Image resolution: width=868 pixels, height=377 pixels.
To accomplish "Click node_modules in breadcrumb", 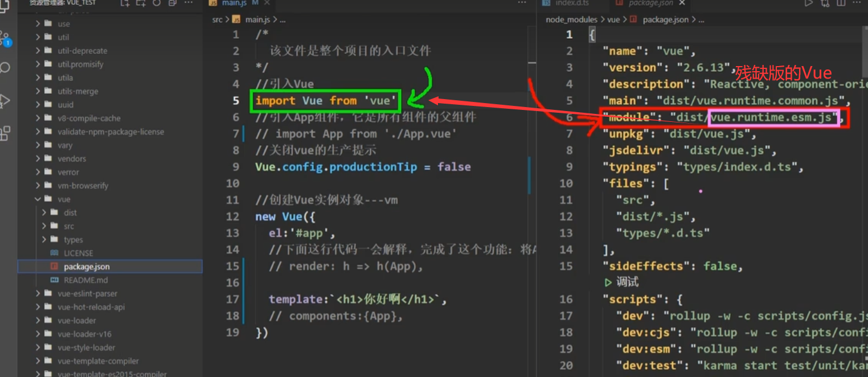I will point(571,19).
